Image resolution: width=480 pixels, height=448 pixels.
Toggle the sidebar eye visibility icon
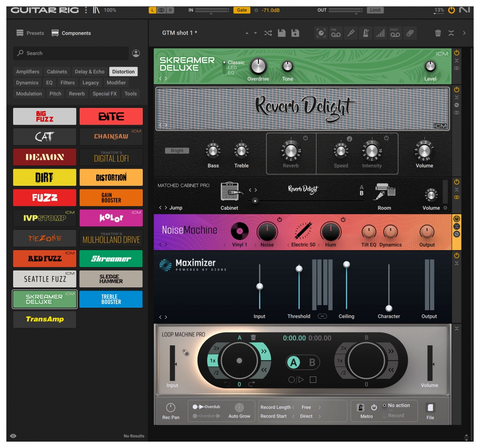[13, 436]
